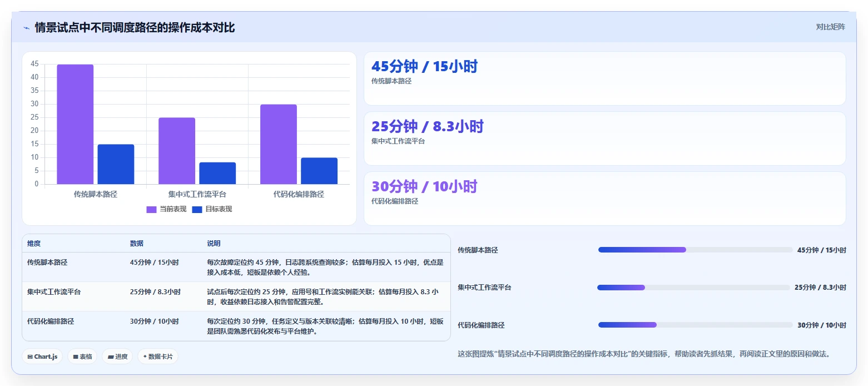868x386 pixels.
Task: Click the description starting 每次定位约 30 分钟
Action: tap(325, 326)
